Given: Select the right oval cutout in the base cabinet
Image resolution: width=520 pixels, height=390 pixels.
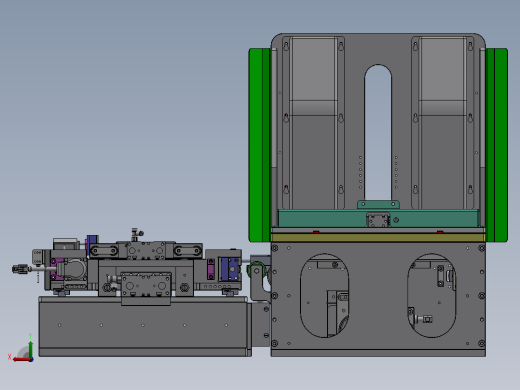Looking at the screenshot, I should pyautogui.click(x=431, y=296).
